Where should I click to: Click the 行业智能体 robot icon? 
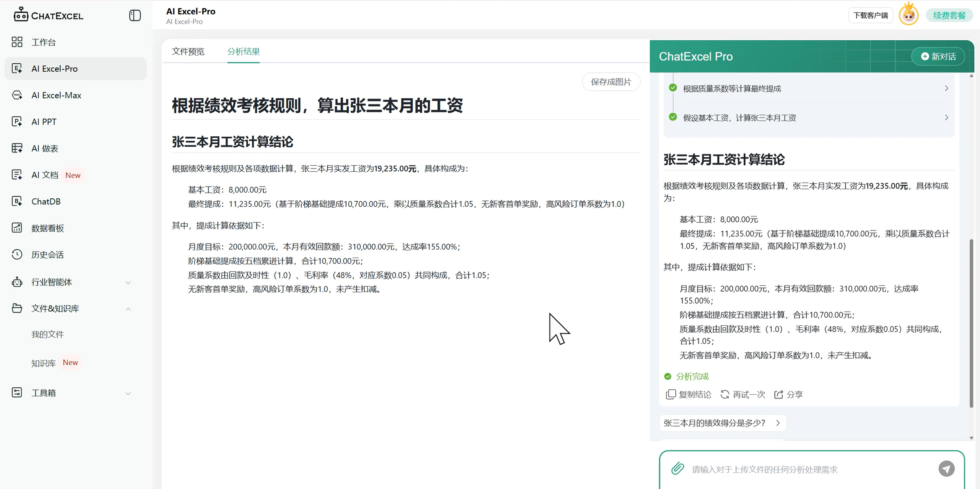17,282
